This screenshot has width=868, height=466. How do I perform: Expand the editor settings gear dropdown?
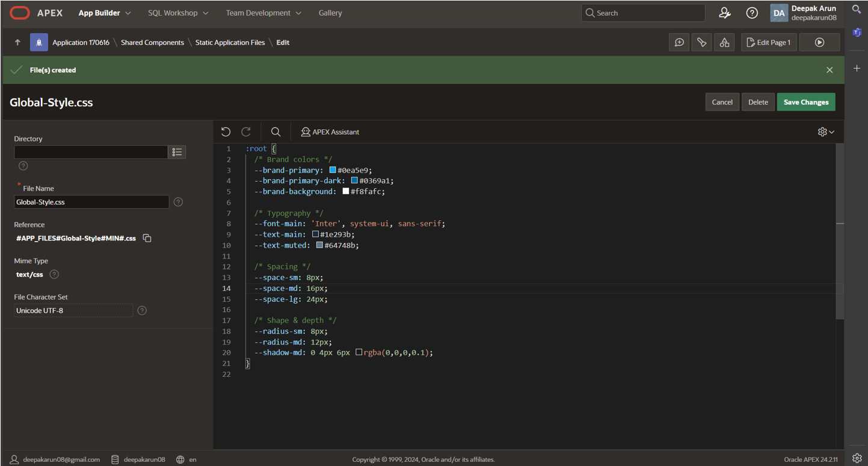(826, 132)
